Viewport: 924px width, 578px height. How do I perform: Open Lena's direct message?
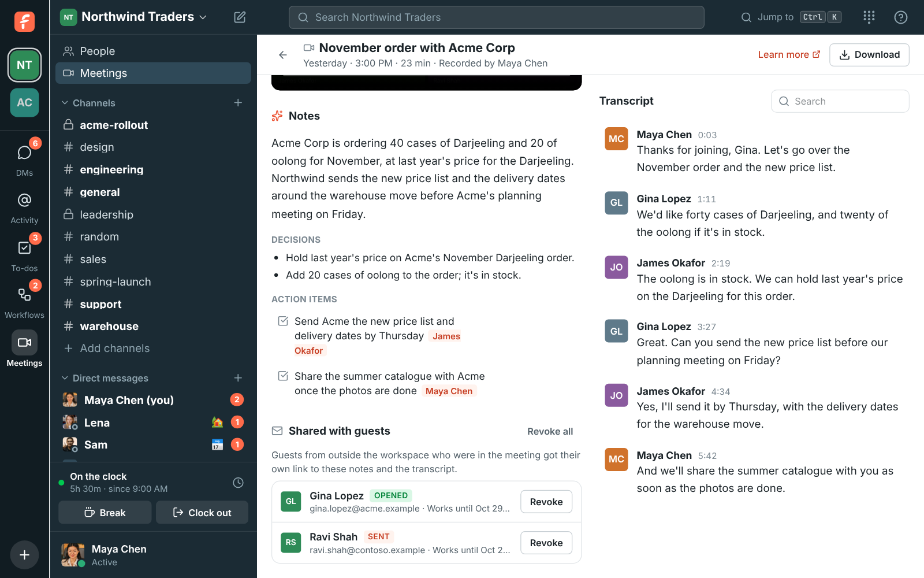[x=153, y=423]
